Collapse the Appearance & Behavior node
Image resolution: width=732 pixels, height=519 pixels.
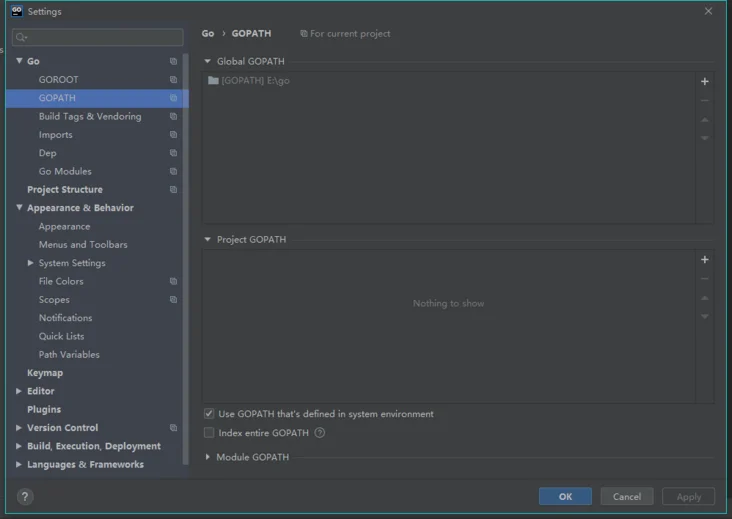pyautogui.click(x=19, y=207)
